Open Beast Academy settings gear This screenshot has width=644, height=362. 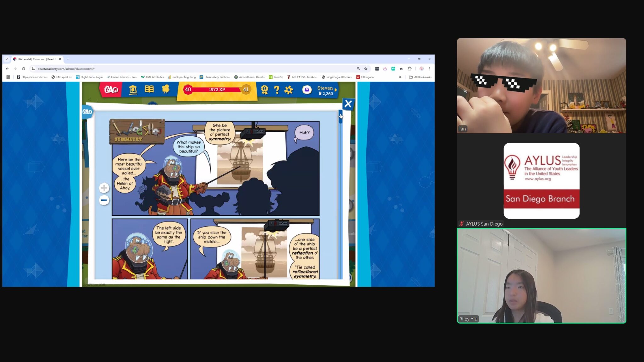[x=288, y=90]
